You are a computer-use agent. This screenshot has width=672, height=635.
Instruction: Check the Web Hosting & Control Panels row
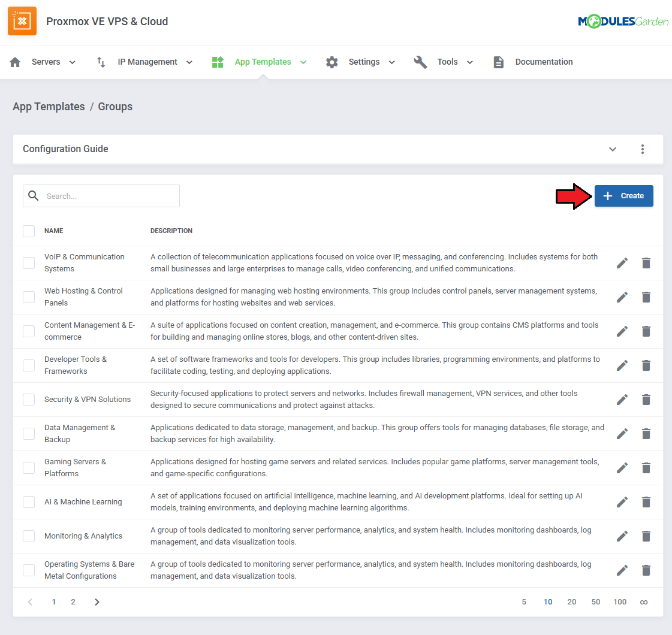(29, 297)
